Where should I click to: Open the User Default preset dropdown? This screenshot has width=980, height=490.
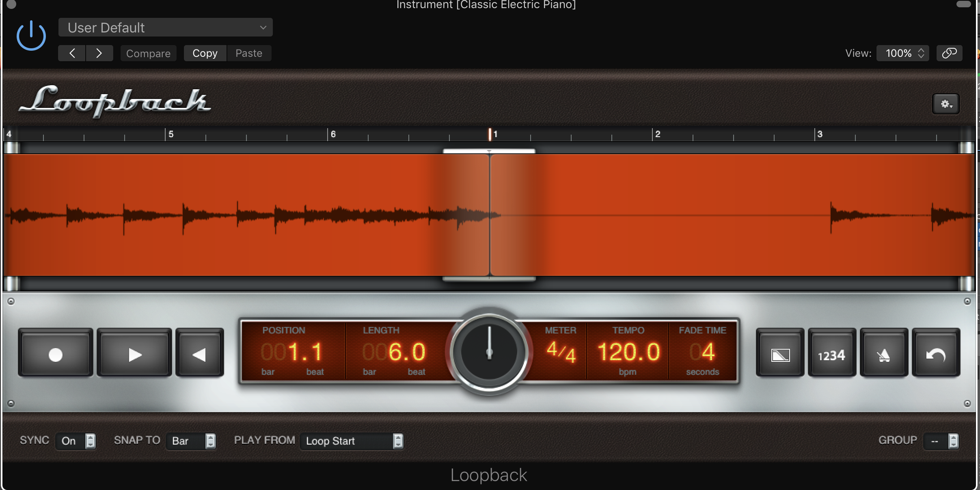pyautogui.click(x=165, y=28)
